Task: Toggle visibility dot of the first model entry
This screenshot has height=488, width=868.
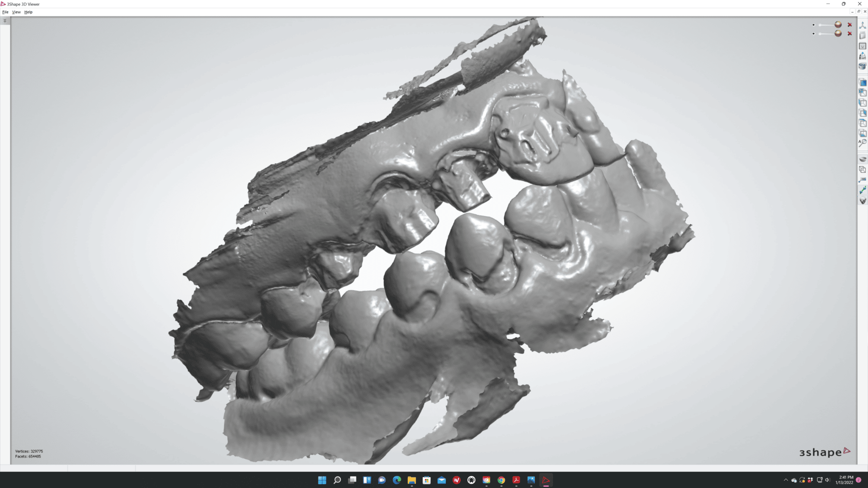Action: (x=813, y=25)
